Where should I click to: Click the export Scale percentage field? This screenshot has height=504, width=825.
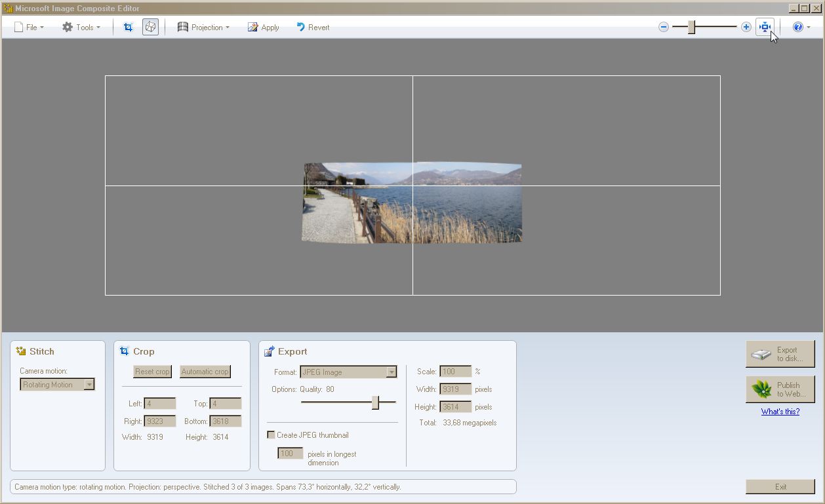(456, 372)
